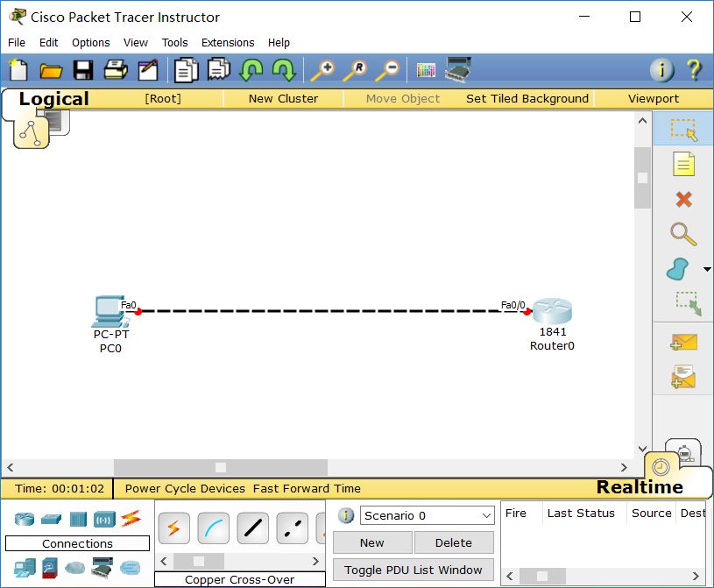Select the End Devices category

pyautogui.click(x=25, y=568)
